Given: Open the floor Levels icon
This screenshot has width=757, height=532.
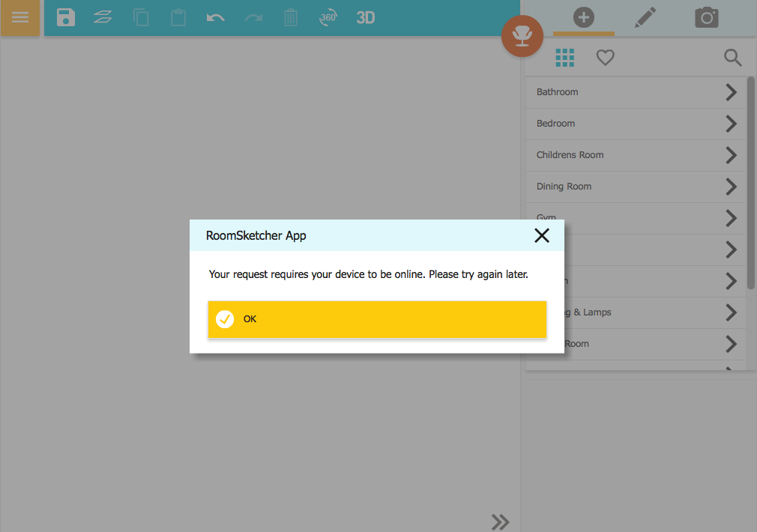Looking at the screenshot, I should click(103, 17).
